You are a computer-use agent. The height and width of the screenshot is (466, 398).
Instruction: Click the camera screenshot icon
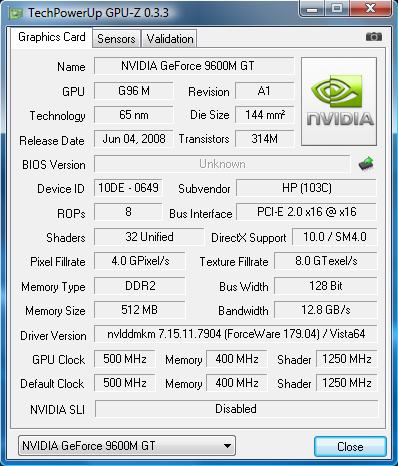(x=374, y=36)
